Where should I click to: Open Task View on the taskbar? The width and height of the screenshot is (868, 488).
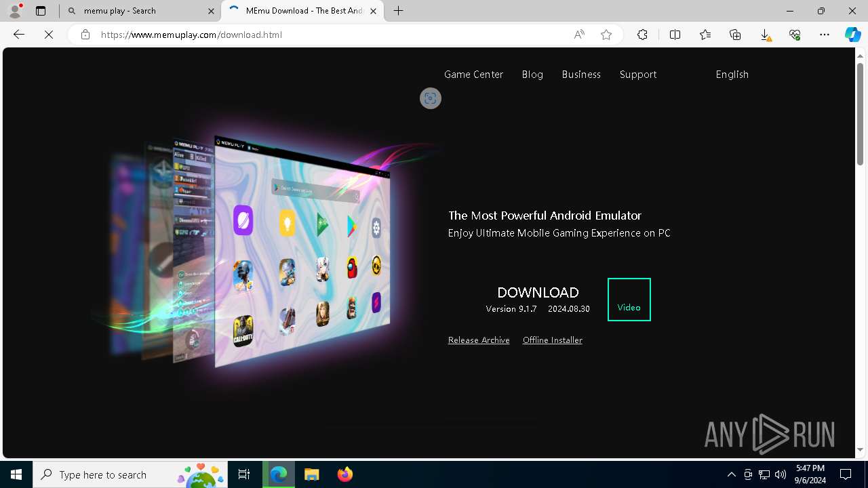click(x=244, y=474)
